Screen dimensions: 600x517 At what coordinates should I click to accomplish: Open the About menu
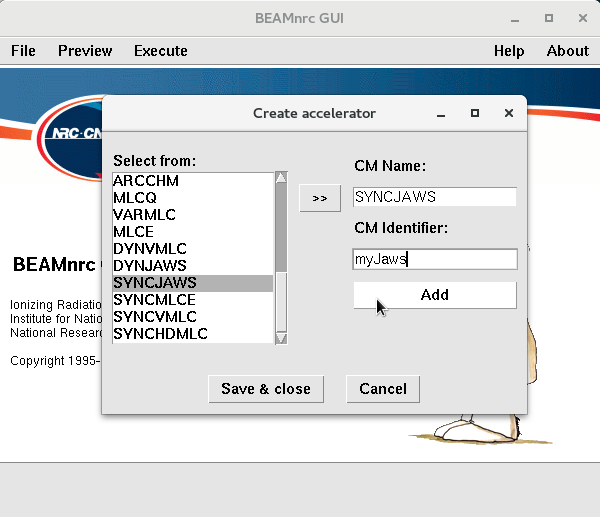(x=568, y=51)
